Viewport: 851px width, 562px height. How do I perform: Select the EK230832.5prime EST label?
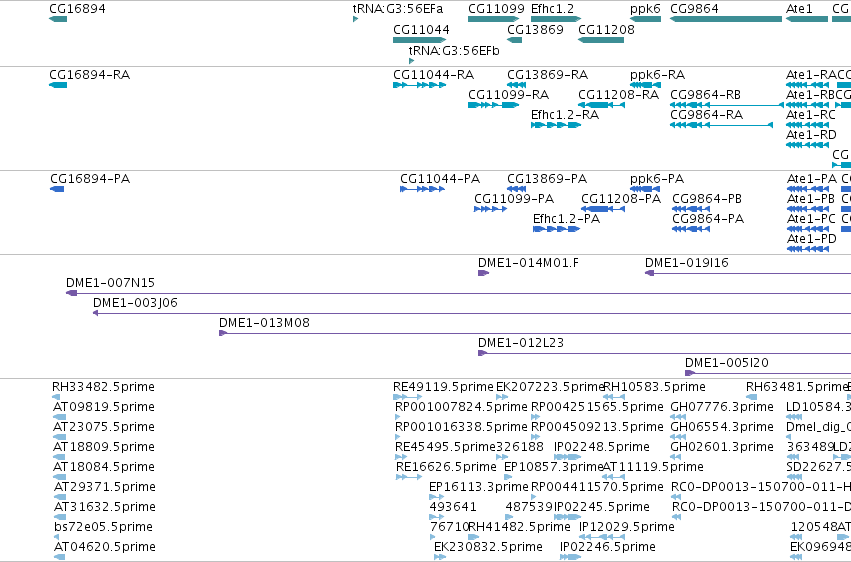point(488,547)
